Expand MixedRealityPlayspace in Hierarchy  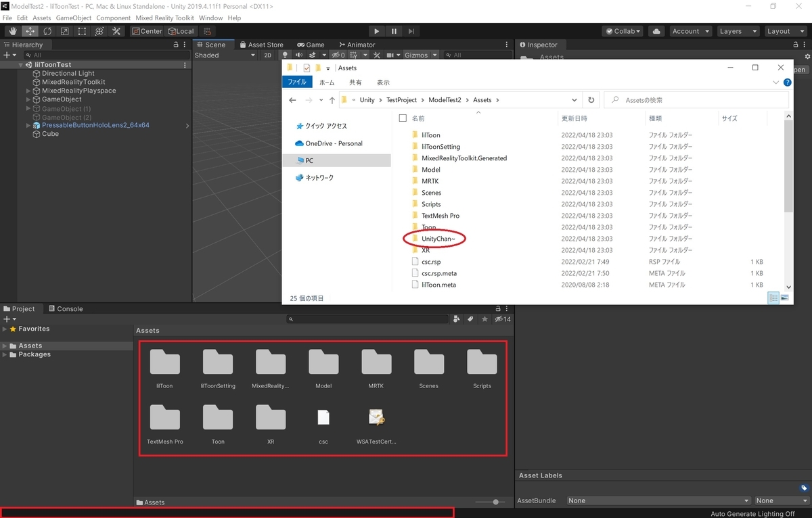tap(28, 91)
